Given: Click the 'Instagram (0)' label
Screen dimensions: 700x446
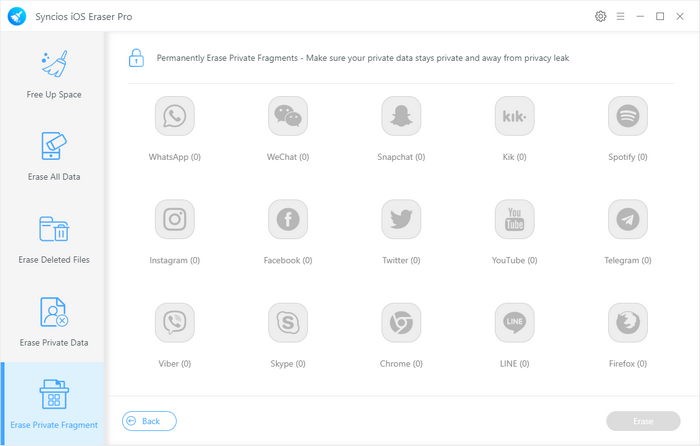Looking at the screenshot, I should 175,260.
